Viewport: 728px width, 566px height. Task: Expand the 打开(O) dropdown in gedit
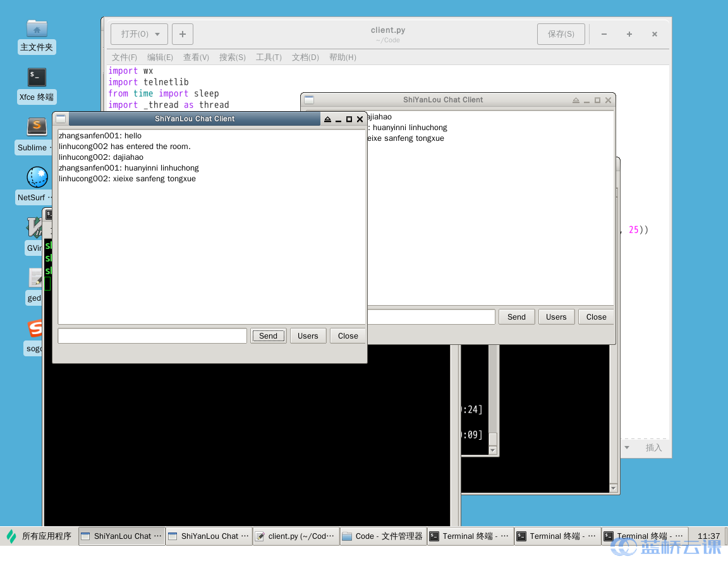point(139,34)
